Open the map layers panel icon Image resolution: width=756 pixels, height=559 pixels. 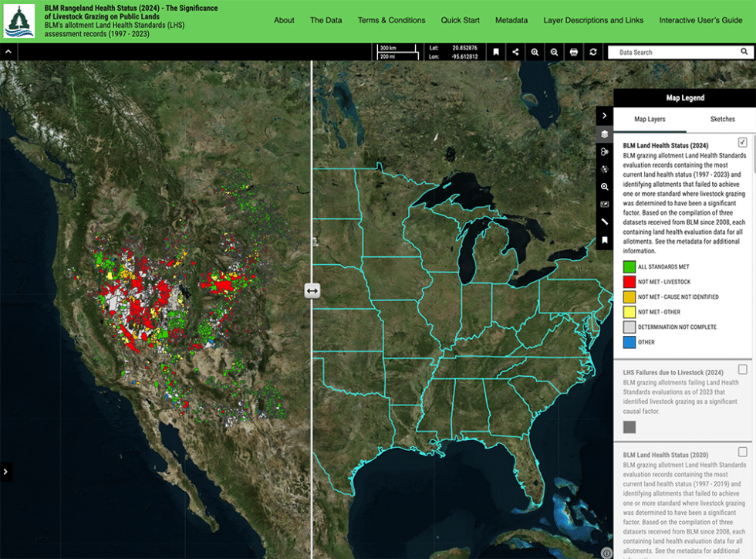coord(603,134)
